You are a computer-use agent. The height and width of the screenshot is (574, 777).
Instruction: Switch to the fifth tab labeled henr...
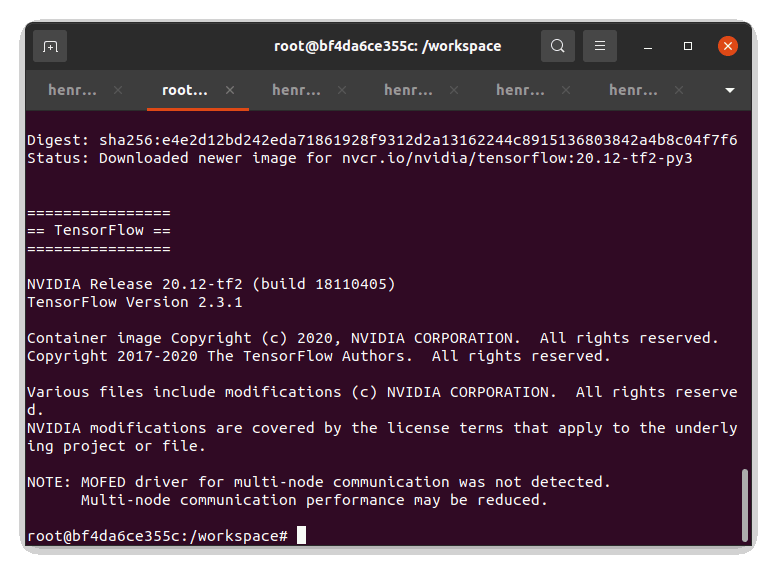pos(520,90)
